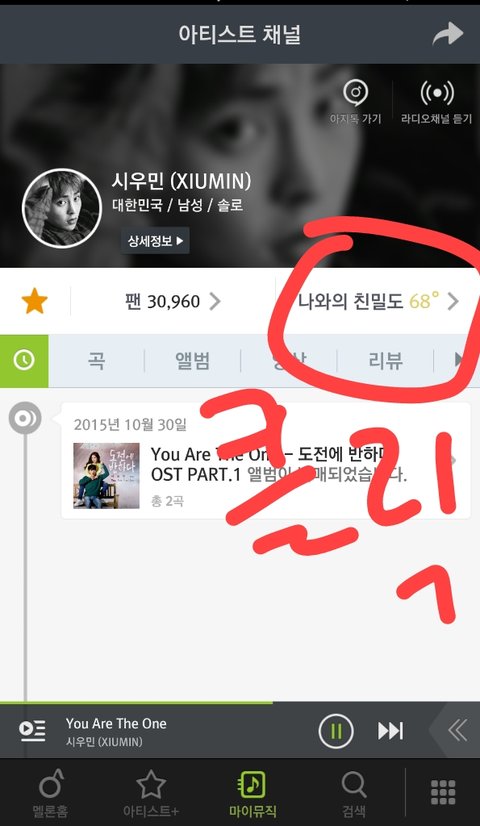
Task: Listen to radio channel via 라디오채널 듣기 icon
Action: 436,101
